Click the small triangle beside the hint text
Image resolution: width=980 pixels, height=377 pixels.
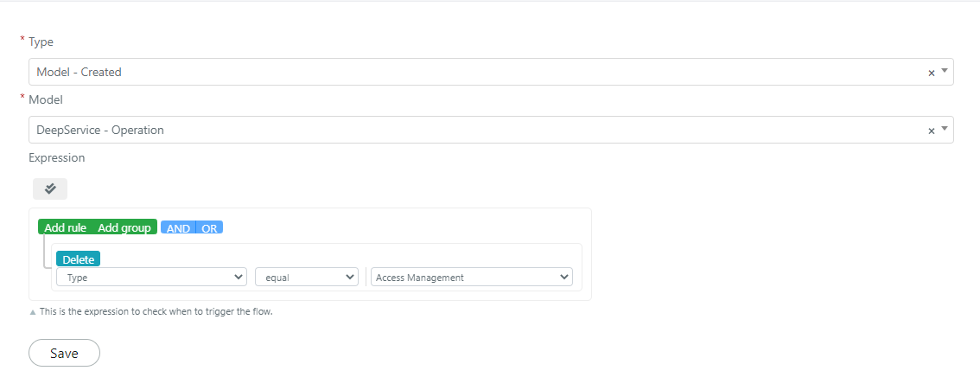[x=33, y=311]
